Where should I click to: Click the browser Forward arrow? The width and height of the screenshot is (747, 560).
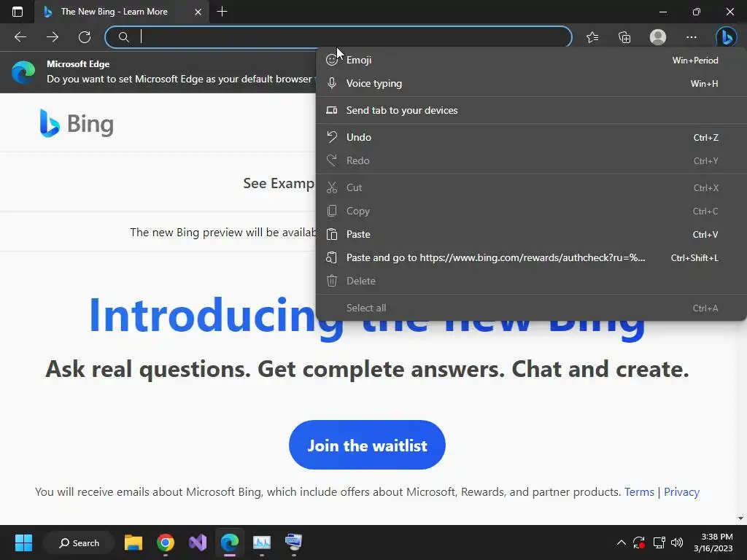point(53,36)
